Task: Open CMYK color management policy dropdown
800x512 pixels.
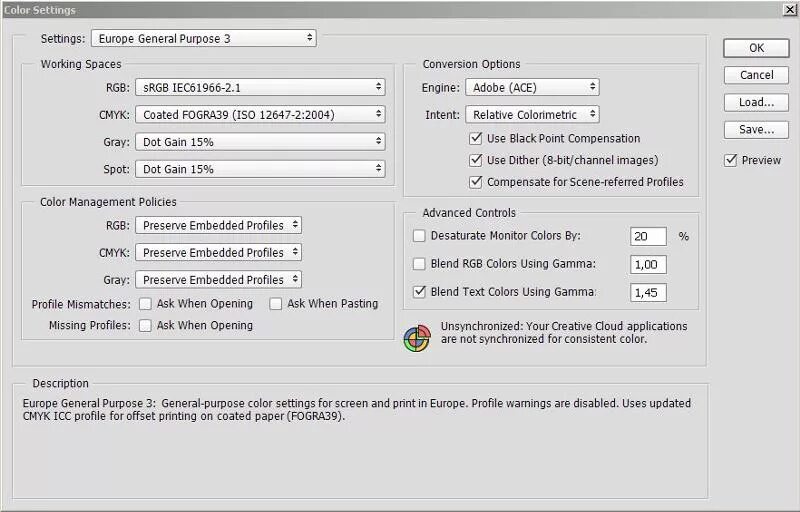Action: [218, 252]
